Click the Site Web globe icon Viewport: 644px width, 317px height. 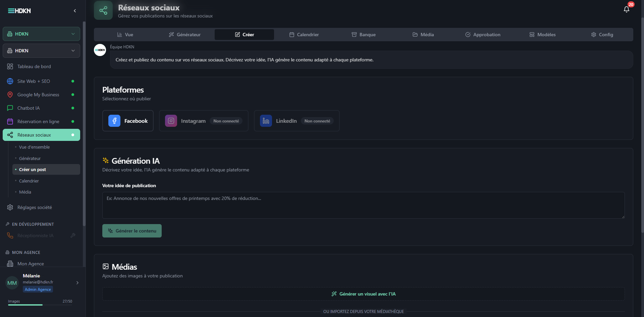pyautogui.click(x=10, y=81)
